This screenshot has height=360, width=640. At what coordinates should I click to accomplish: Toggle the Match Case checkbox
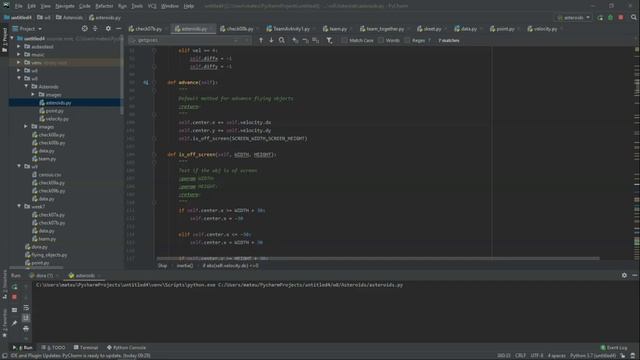point(344,40)
